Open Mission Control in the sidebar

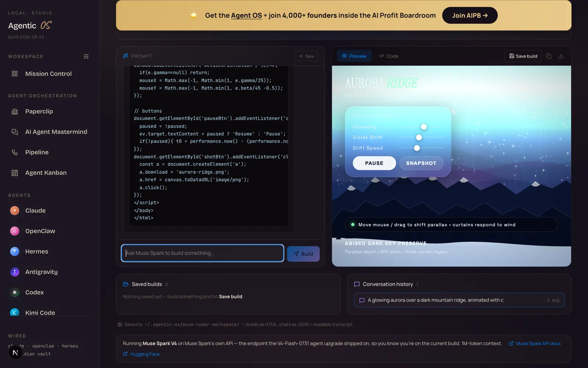[49, 74]
